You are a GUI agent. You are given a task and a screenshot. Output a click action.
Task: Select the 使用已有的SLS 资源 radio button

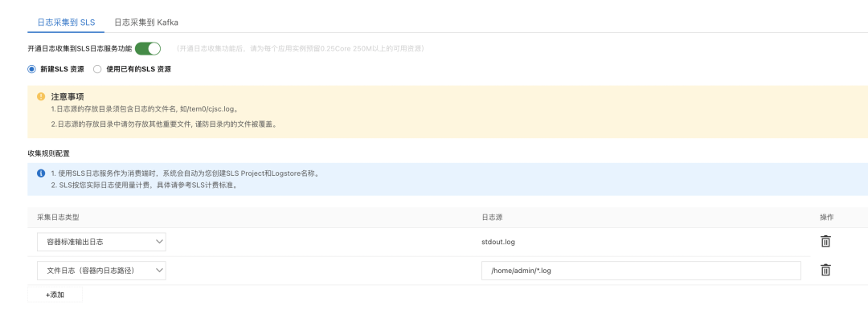[97, 70]
